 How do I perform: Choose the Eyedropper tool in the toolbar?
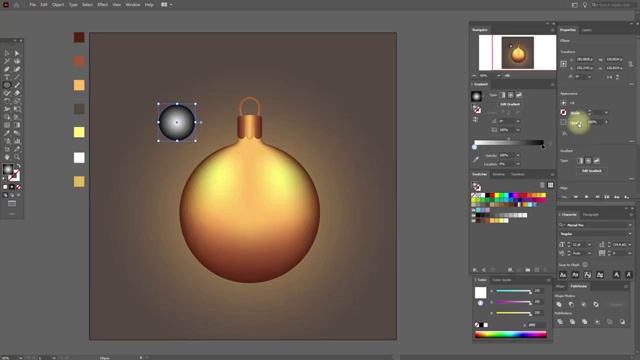point(7,133)
